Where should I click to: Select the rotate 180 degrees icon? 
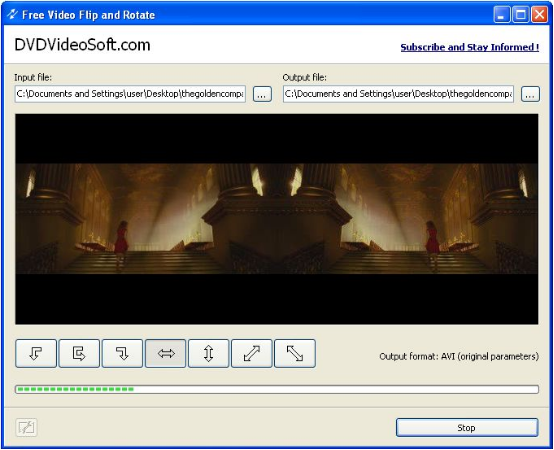[79, 353]
